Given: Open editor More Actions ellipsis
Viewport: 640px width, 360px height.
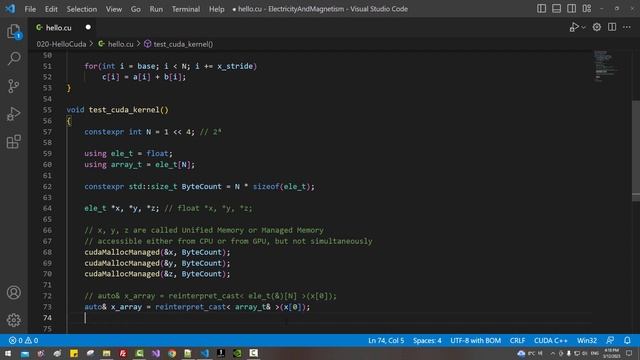Looking at the screenshot, I should [x=627, y=27].
